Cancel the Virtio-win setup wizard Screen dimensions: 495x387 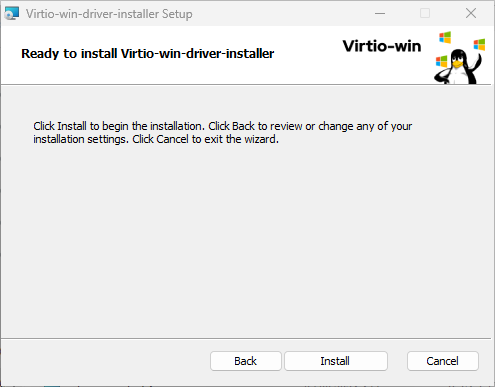click(x=443, y=361)
